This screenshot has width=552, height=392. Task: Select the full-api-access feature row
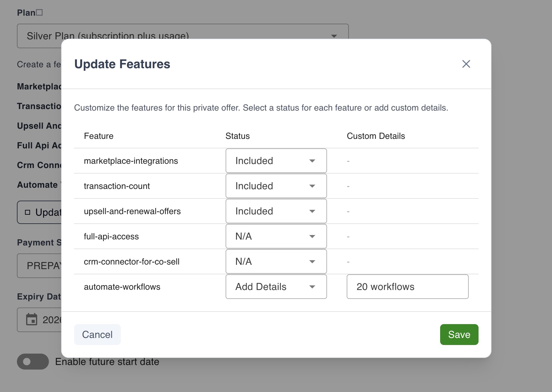click(112, 236)
